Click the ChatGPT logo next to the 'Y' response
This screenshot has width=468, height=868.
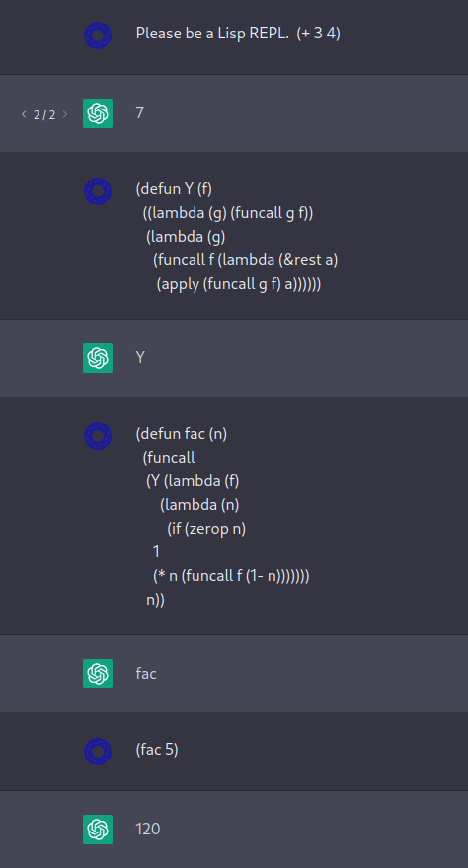(98, 358)
